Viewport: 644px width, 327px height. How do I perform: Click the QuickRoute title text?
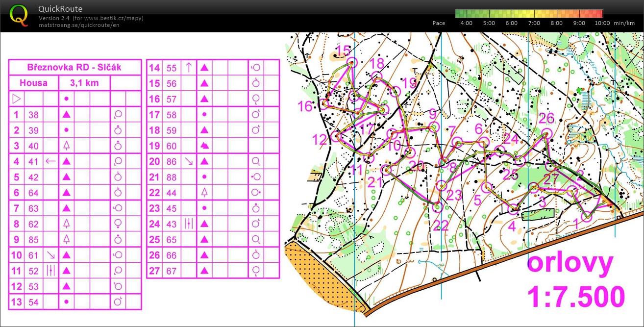pyautogui.click(x=61, y=9)
